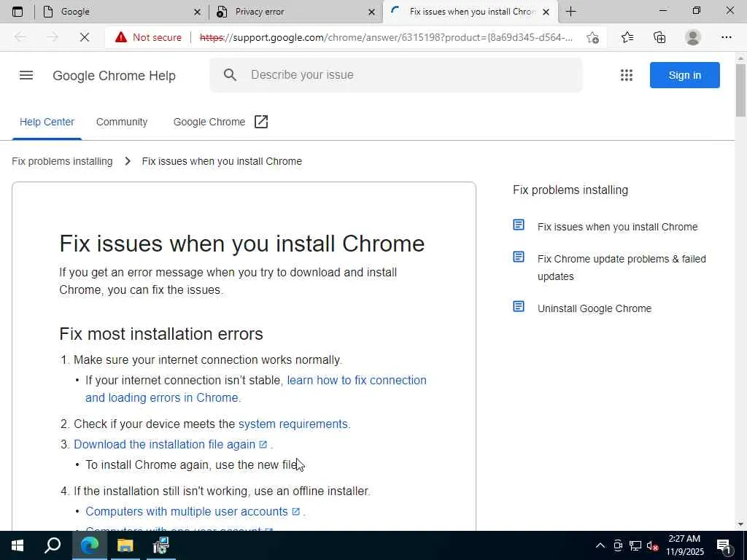The height and width of the screenshot is (560, 747).
Task: Focus the Describe your issue search box
Action: [395, 75]
